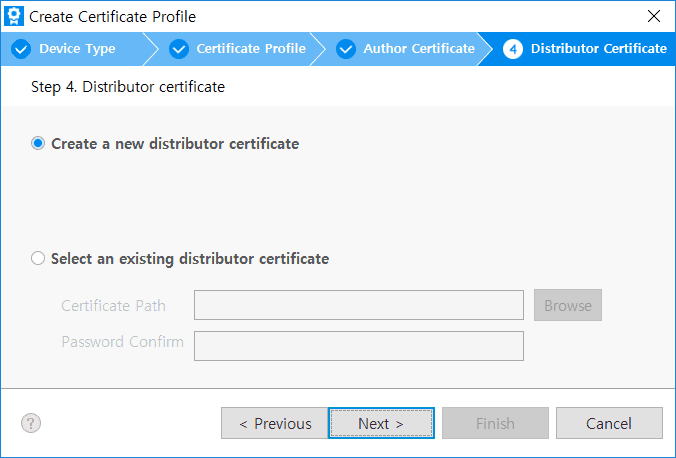This screenshot has width=676, height=458.
Task: Click the checkmark icon beside Device Type
Action: (x=21, y=49)
